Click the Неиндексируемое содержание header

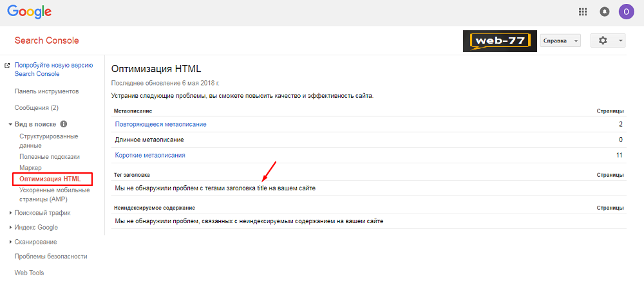click(155, 208)
